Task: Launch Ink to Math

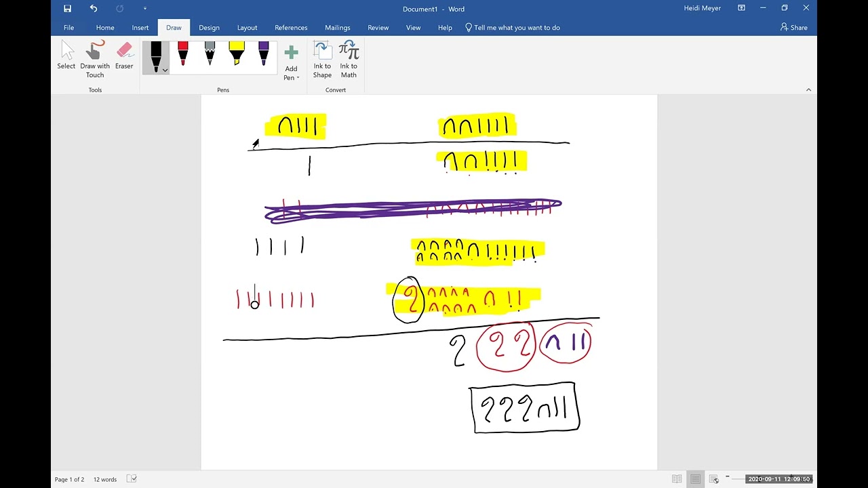Action: click(349, 60)
